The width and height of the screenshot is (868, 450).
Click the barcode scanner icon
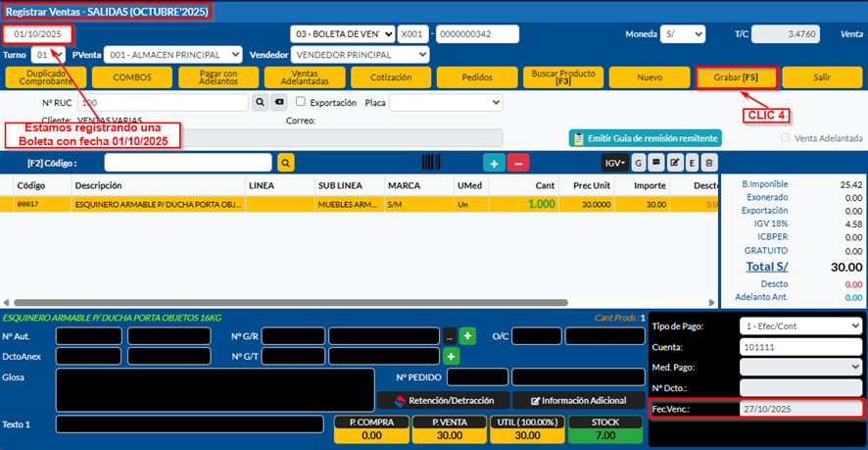pyautogui.click(x=431, y=163)
